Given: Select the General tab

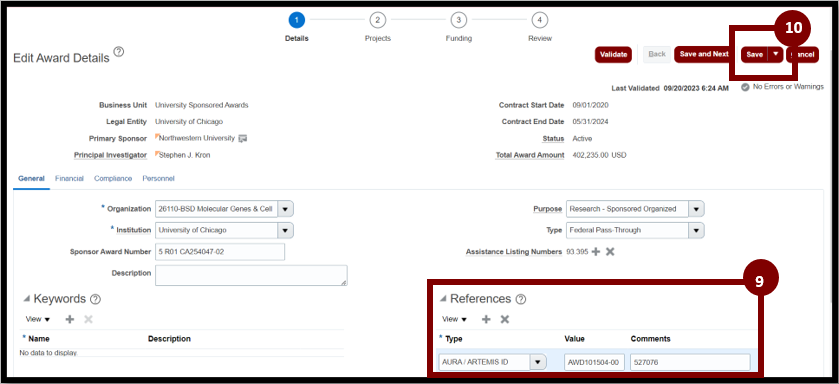Looking at the screenshot, I should pyautogui.click(x=31, y=179).
